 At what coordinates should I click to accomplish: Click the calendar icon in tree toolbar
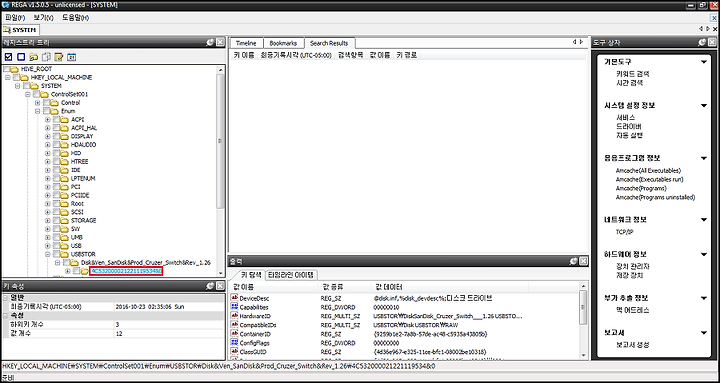pos(71,57)
